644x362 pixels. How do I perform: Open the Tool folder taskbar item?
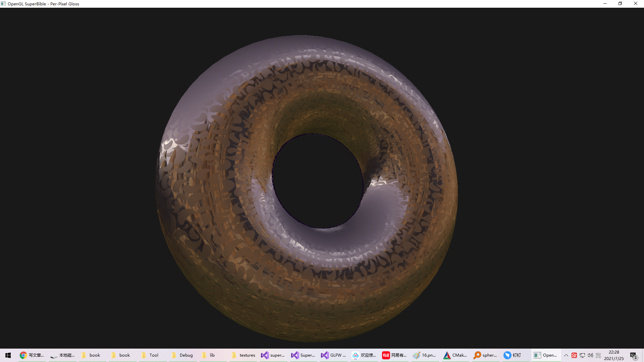pos(150,355)
